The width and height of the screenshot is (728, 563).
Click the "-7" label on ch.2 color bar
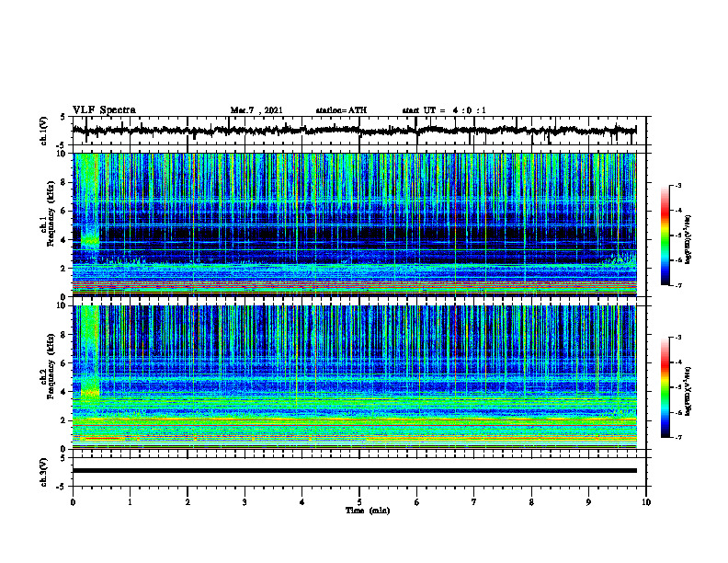pyautogui.click(x=677, y=438)
